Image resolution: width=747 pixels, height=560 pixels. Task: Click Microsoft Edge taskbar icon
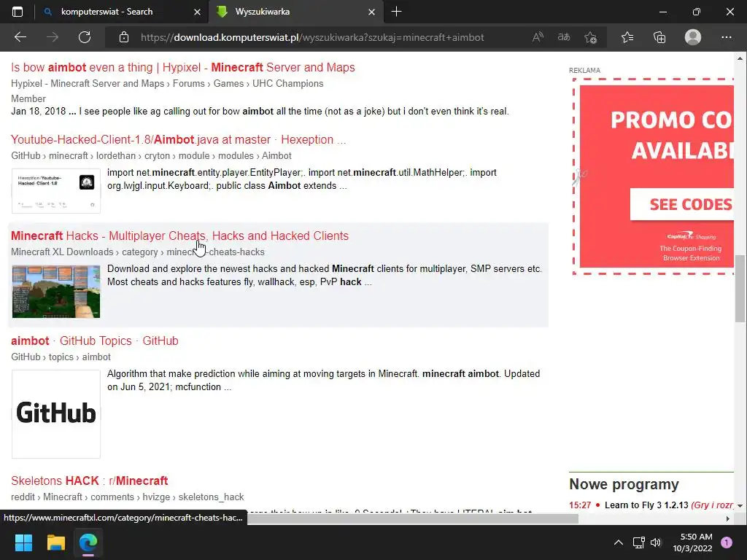[88, 542]
